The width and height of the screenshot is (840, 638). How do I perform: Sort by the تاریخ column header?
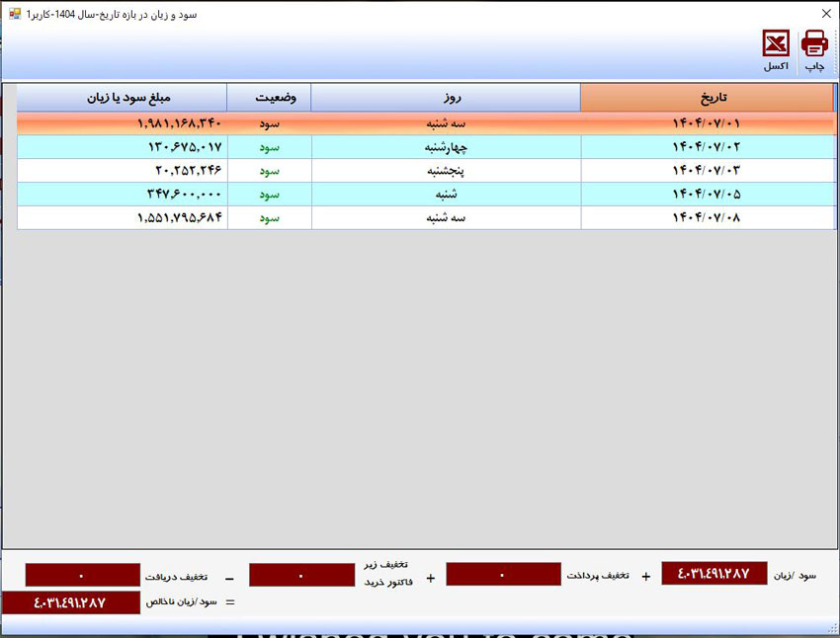click(x=708, y=98)
